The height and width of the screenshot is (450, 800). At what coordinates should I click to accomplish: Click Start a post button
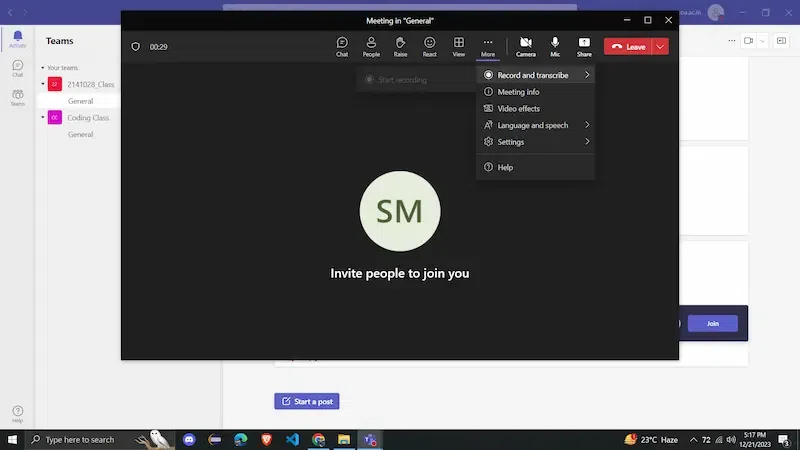[x=307, y=401]
